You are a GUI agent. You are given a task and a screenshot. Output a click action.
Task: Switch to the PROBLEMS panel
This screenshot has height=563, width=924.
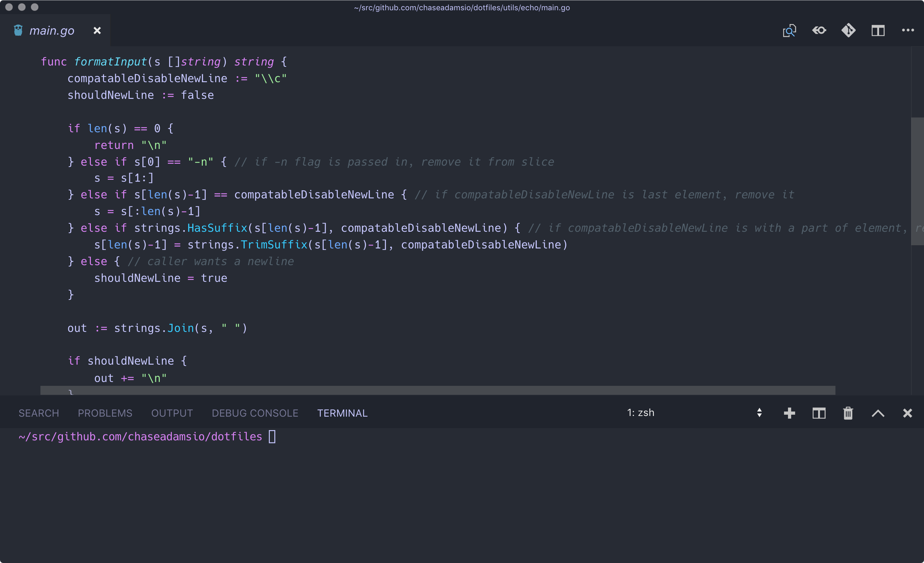(105, 412)
